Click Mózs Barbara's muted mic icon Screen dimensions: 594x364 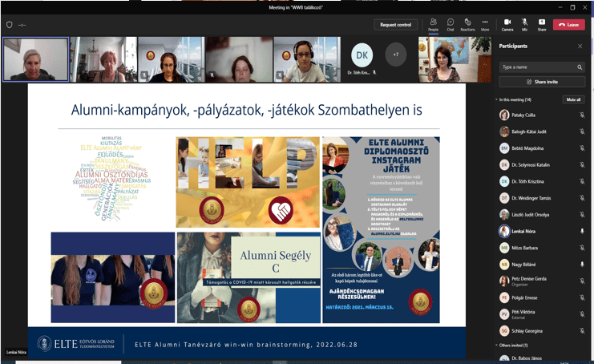[x=582, y=248]
